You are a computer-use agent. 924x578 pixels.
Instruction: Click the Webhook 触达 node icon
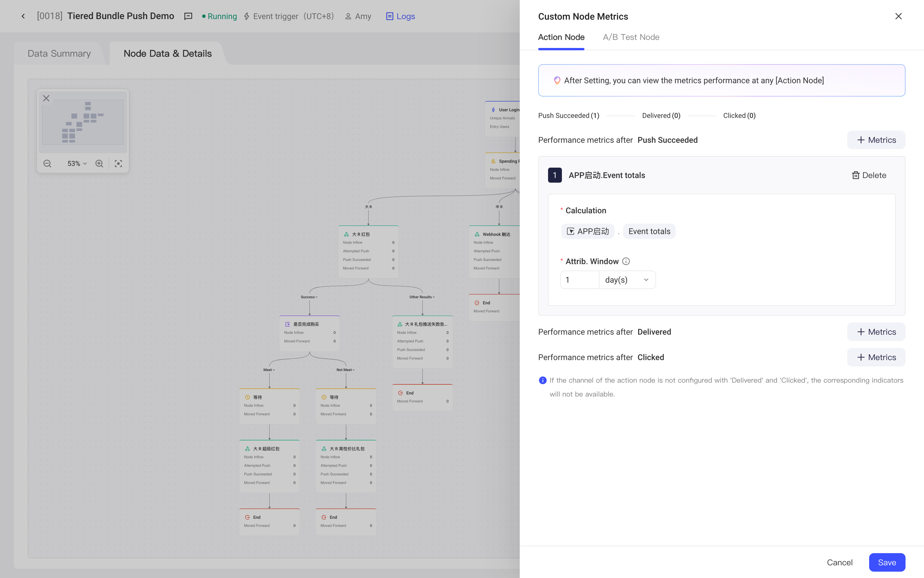pos(477,234)
